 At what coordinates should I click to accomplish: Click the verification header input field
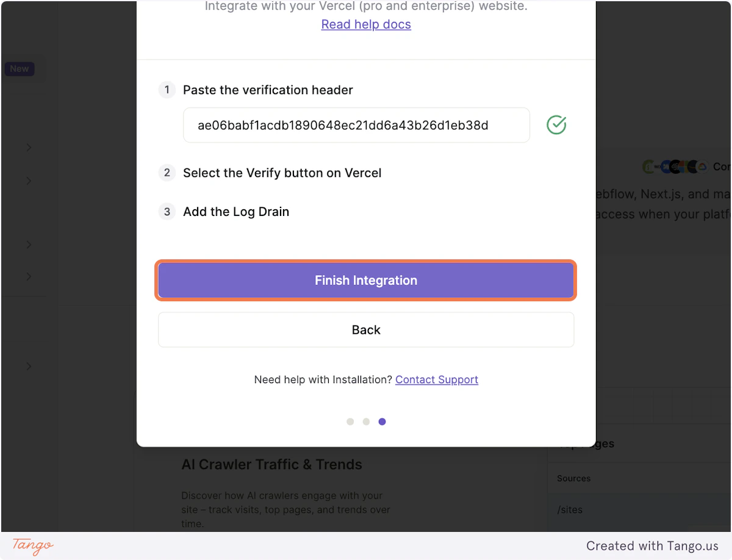(356, 125)
